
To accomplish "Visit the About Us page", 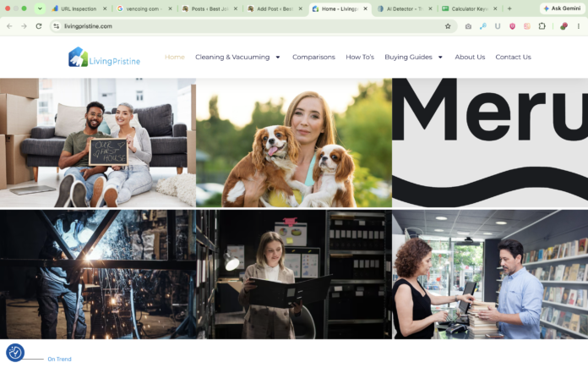I will [470, 57].
